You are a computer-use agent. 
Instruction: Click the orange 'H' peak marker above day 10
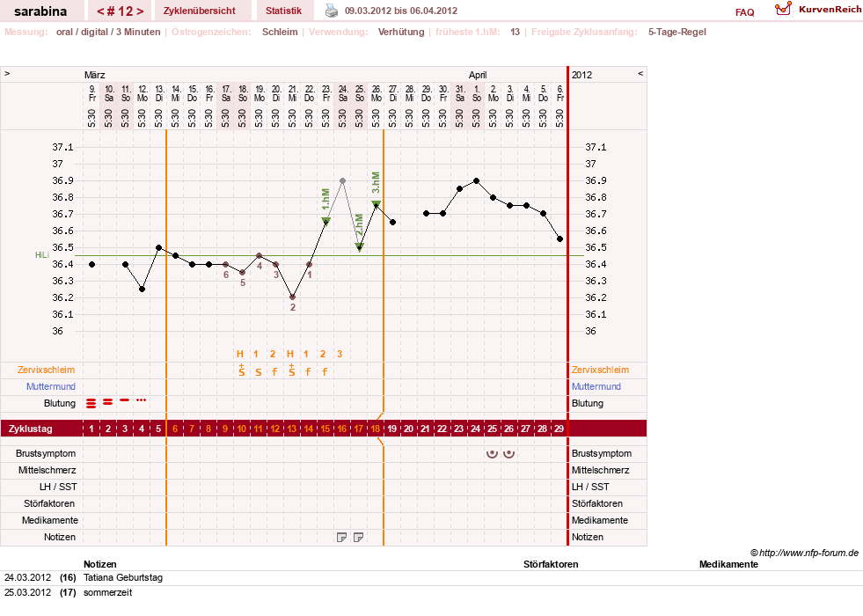(240, 354)
